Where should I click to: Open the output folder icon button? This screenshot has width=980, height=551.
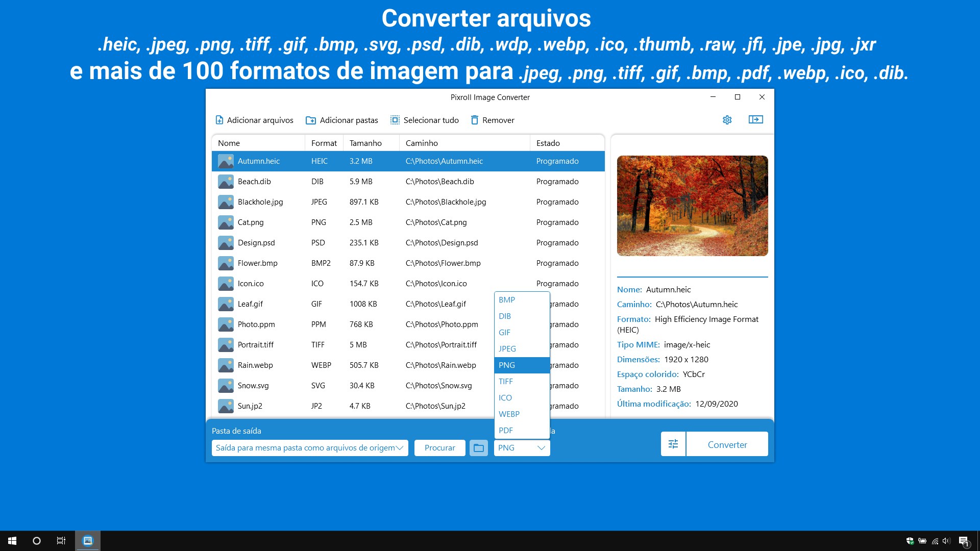(478, 448)
